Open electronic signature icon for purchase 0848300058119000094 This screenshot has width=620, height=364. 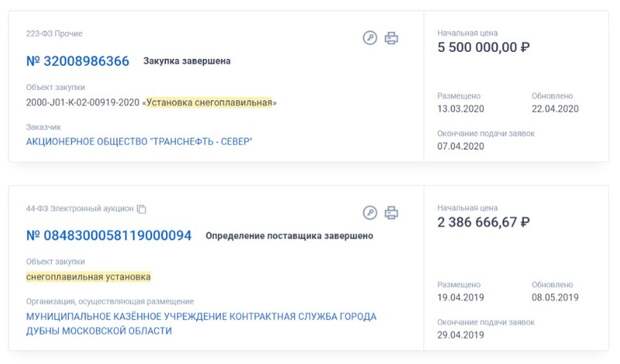coord(370,213)
